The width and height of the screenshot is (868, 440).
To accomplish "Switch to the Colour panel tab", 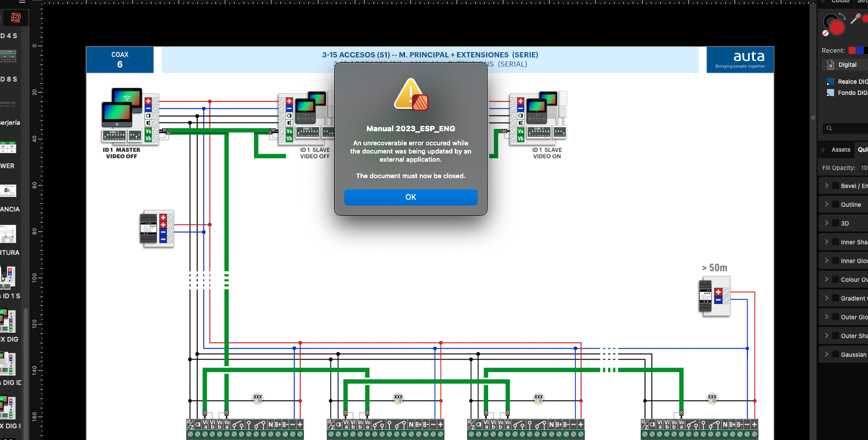I will [x=840, y=2].
